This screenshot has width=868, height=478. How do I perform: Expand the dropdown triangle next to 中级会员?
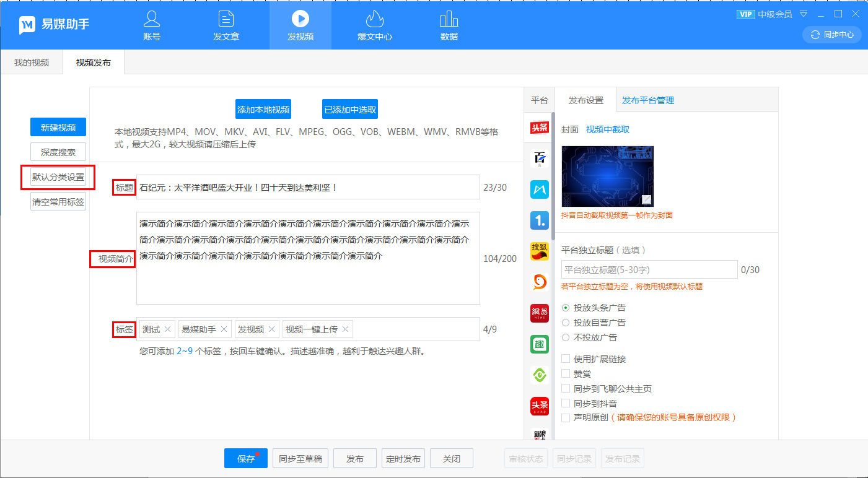pos(804,14)
